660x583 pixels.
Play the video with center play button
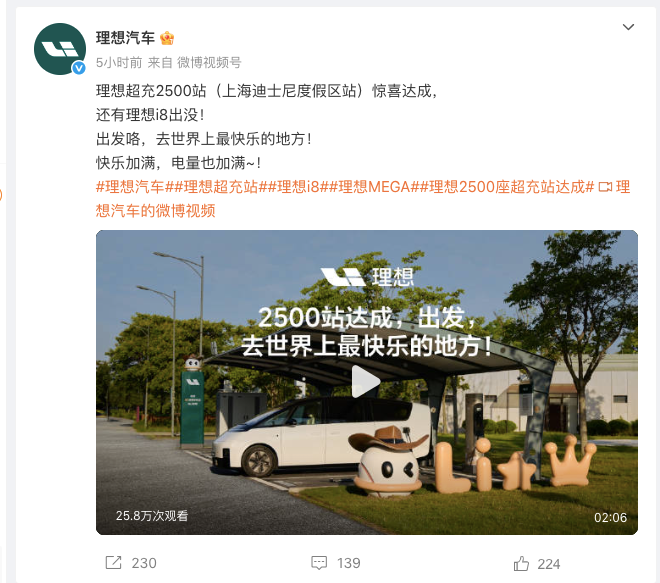(366, 381)
